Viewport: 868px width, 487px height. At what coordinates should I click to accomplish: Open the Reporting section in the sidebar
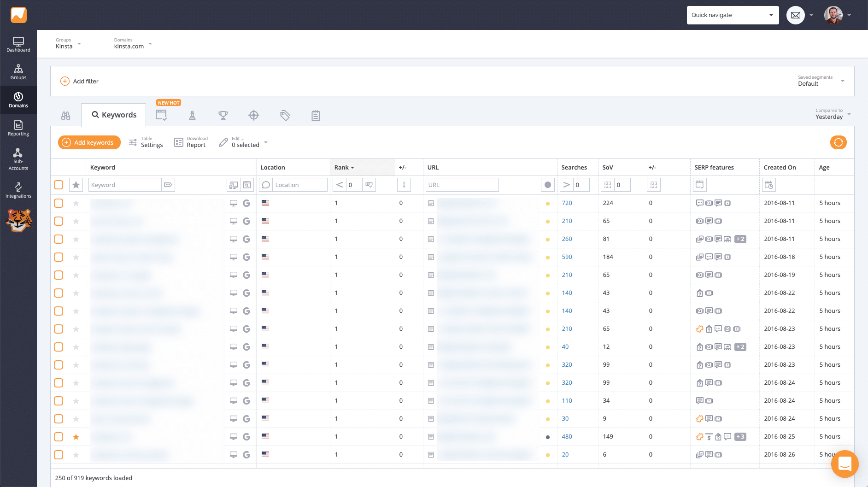click(18, 128)
